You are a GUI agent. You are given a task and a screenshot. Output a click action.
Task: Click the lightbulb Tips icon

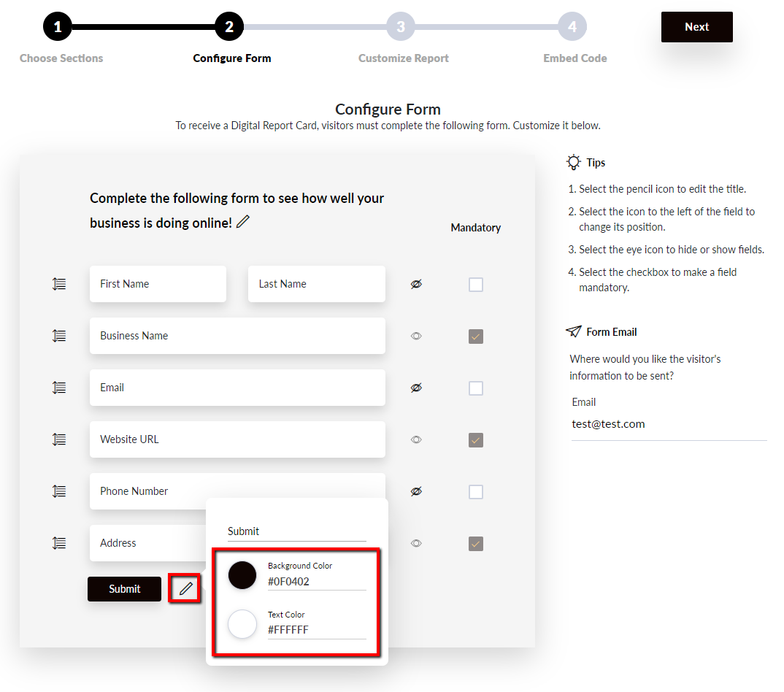[x=574, y=162]
